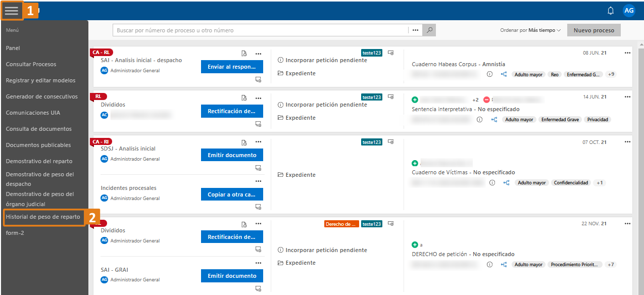Click green plus party icon in Cuaderno de Víctimas card
Image resolution: width=644 pixels, height=295 pixels.
[x=415, y=163]
